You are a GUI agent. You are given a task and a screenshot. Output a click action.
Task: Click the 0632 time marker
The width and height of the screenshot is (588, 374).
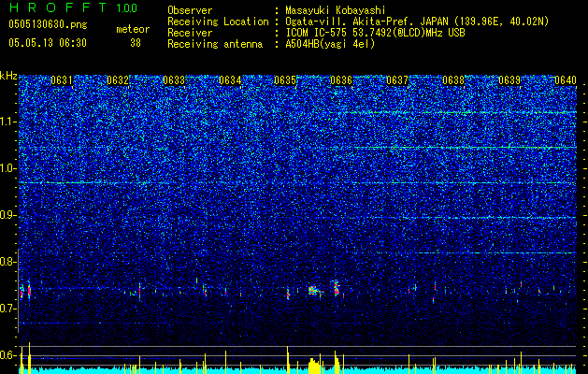tap(118, 80)
